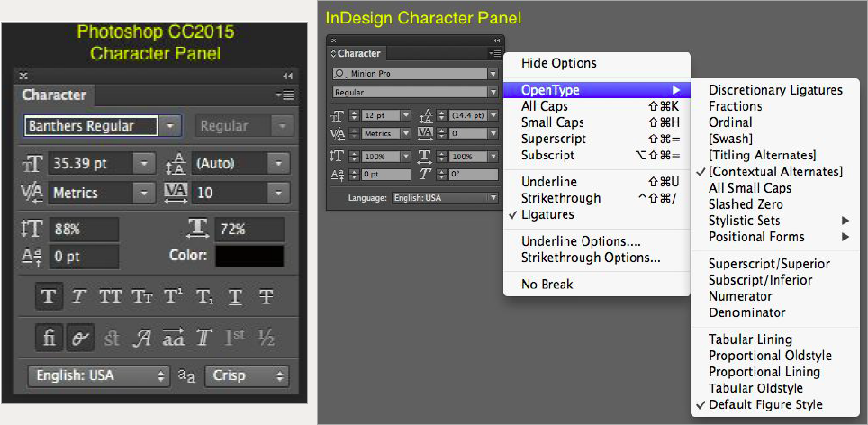This screenshot has height=425, width=868.
Task: Select Fractions in OpenType submenu
Action: pos(775,106)
